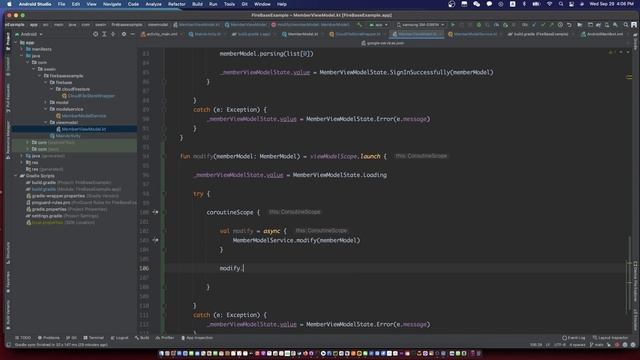Collapse all nodes in the Project panel
Image resolution: width=640 pixels, height=360 pixels.
point(113,34)
